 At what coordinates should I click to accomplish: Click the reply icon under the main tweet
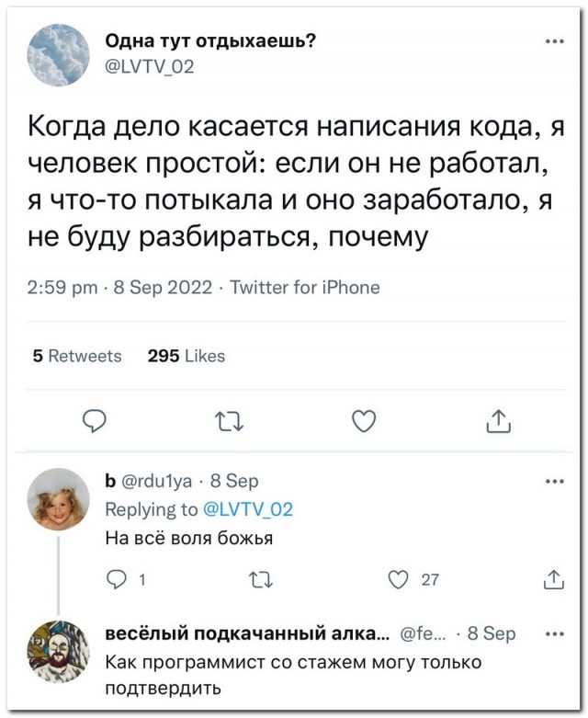(96, 421)
